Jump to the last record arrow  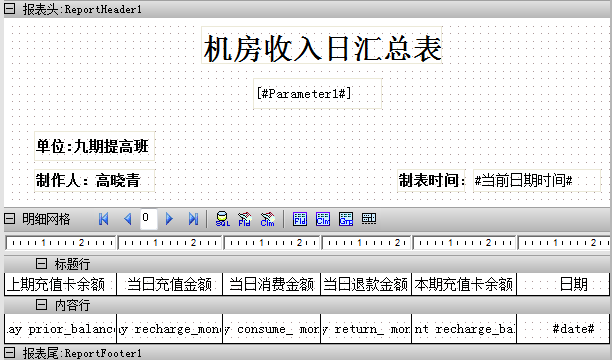[193, 219]
